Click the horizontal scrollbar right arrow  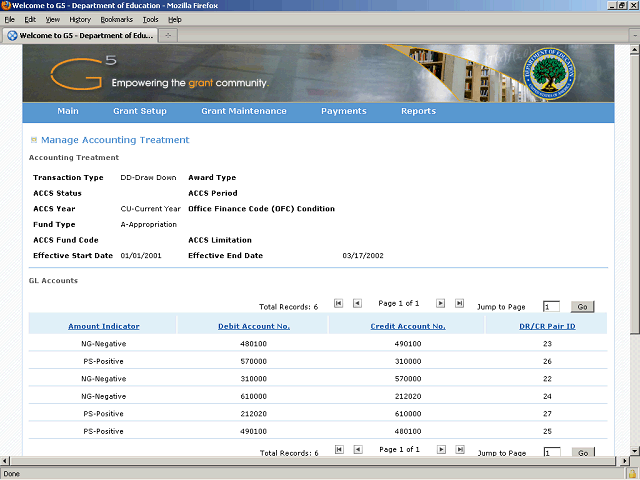coord(624,461)
